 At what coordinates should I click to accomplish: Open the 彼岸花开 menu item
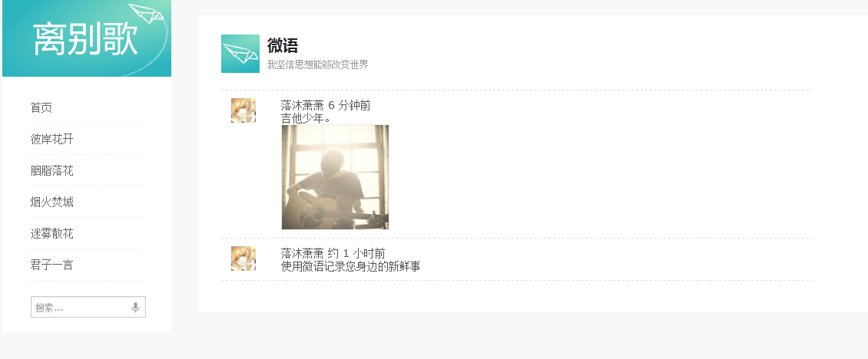coord(51,140)
